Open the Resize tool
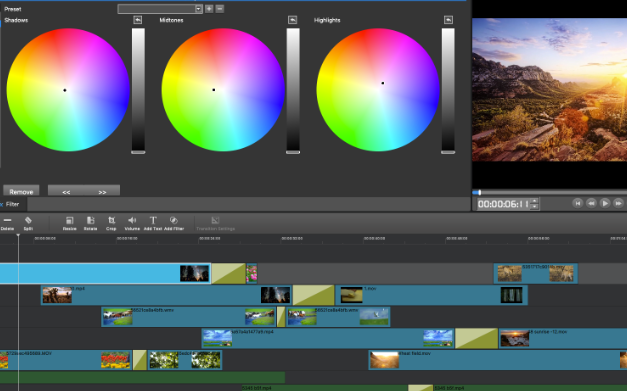The image size is (627, 391). [70, 223]
